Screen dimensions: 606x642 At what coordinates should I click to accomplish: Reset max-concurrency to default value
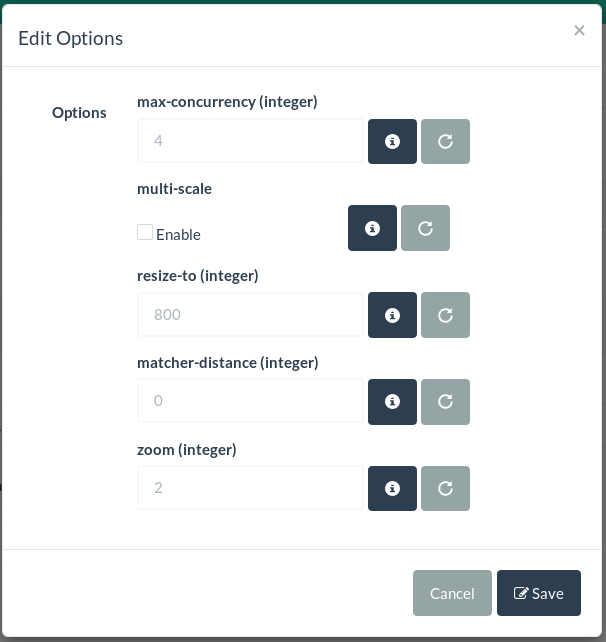[445, 141]
